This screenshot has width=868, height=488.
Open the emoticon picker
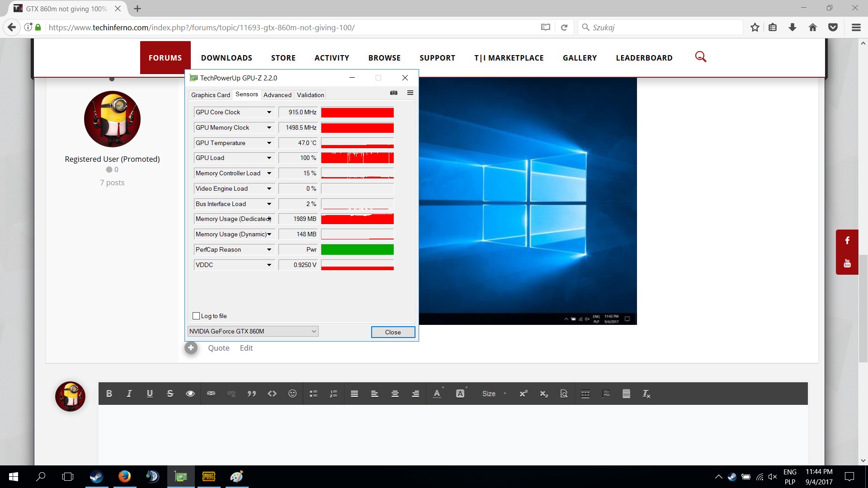(x=292, y=394)
